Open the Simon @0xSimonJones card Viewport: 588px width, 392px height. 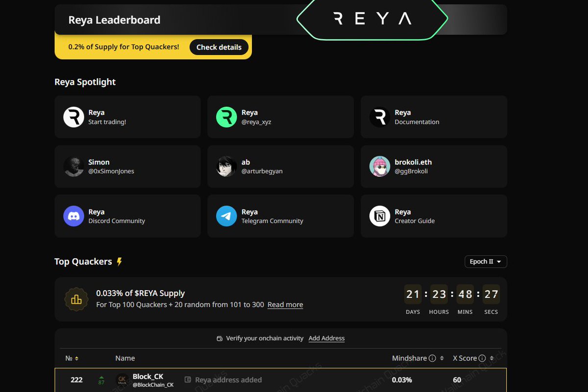[127, 166]
